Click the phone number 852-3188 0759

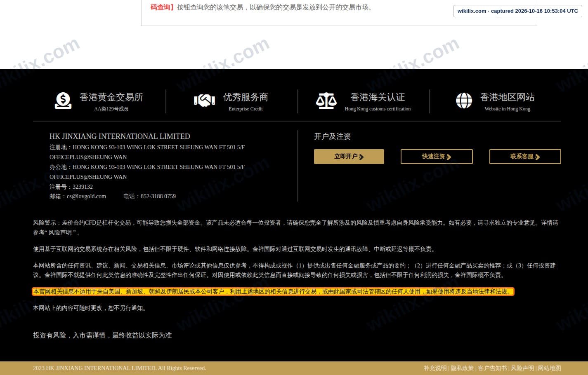tap(158, 197)
